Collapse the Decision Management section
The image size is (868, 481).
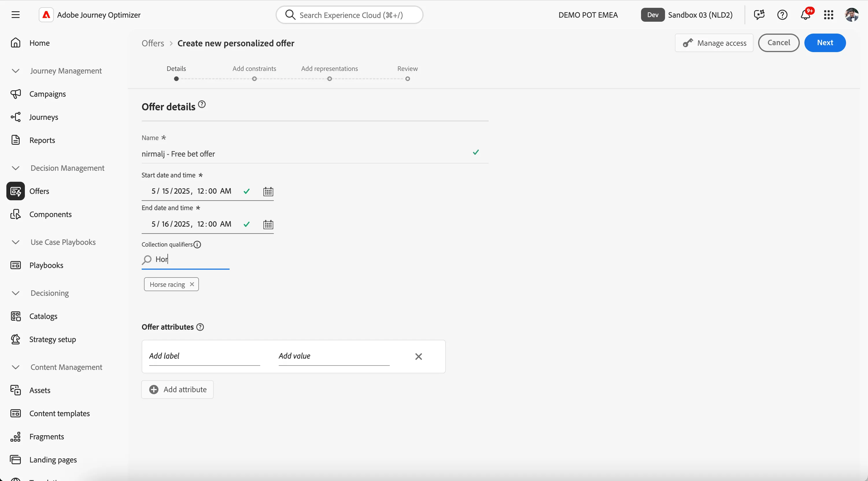pyautogui.click(x=16, y=168)
